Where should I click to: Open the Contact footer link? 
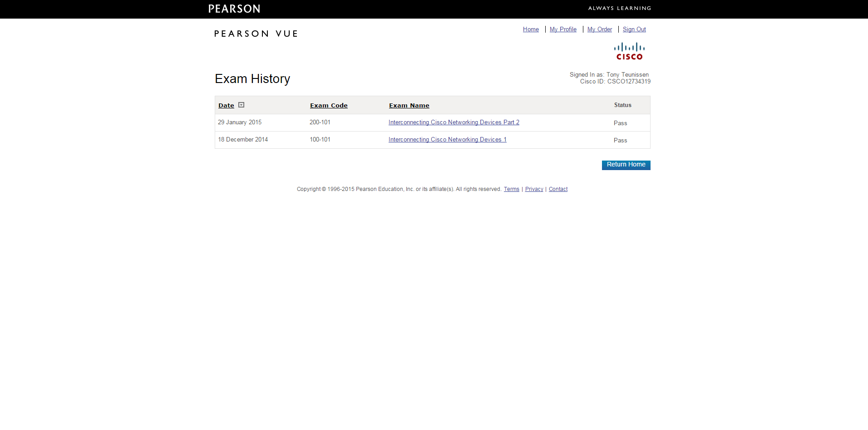click(x=558, y=189)
